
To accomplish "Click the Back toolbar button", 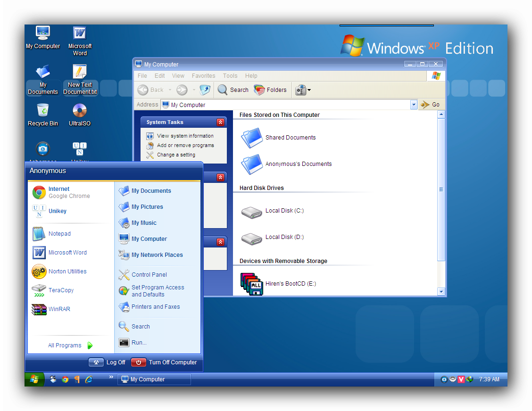I will pos(150,90).
